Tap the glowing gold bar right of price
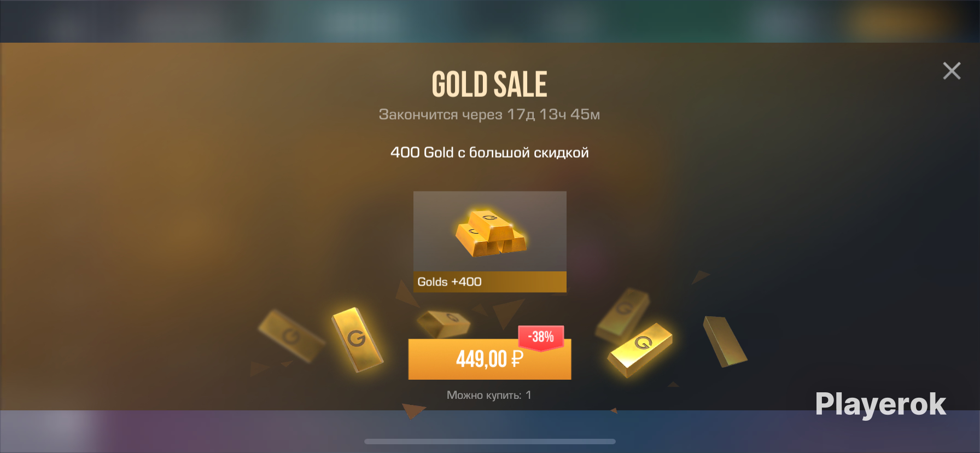 (640, 350)
